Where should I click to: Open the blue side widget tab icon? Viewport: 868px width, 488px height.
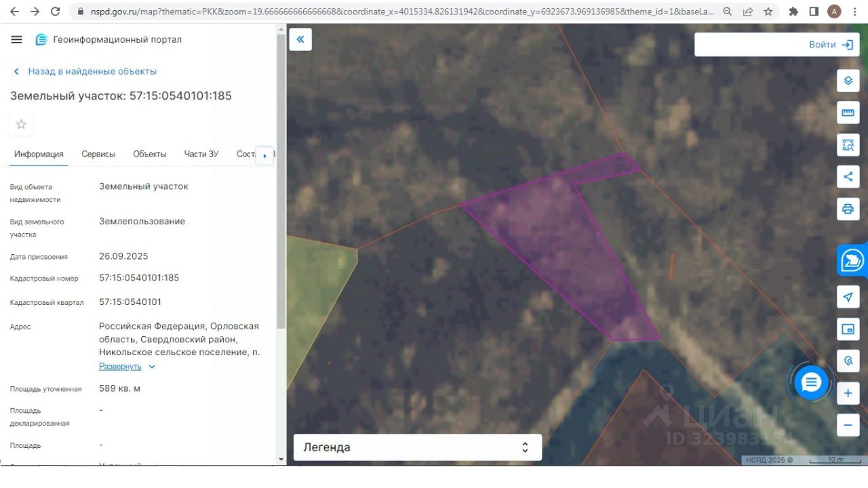[x=852, y=260]
